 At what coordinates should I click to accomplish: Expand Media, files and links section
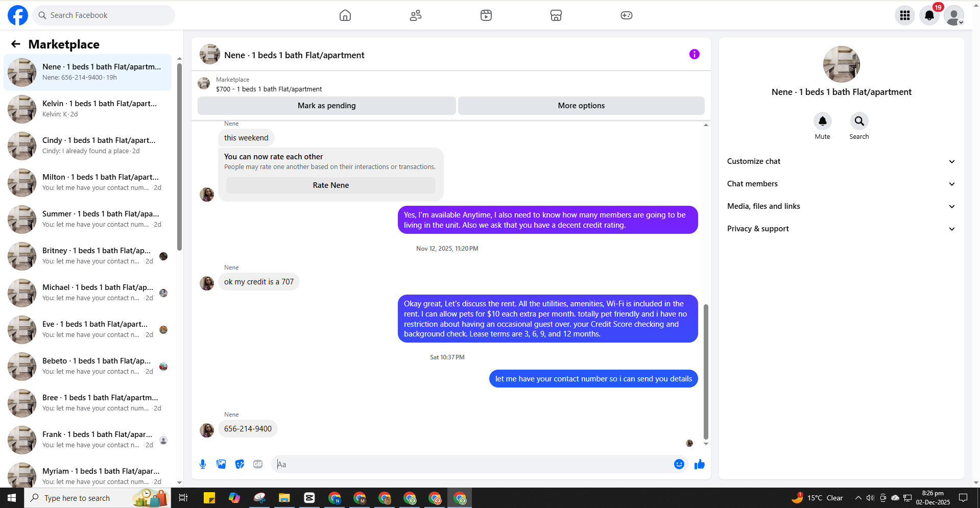[x=841, y=206]
